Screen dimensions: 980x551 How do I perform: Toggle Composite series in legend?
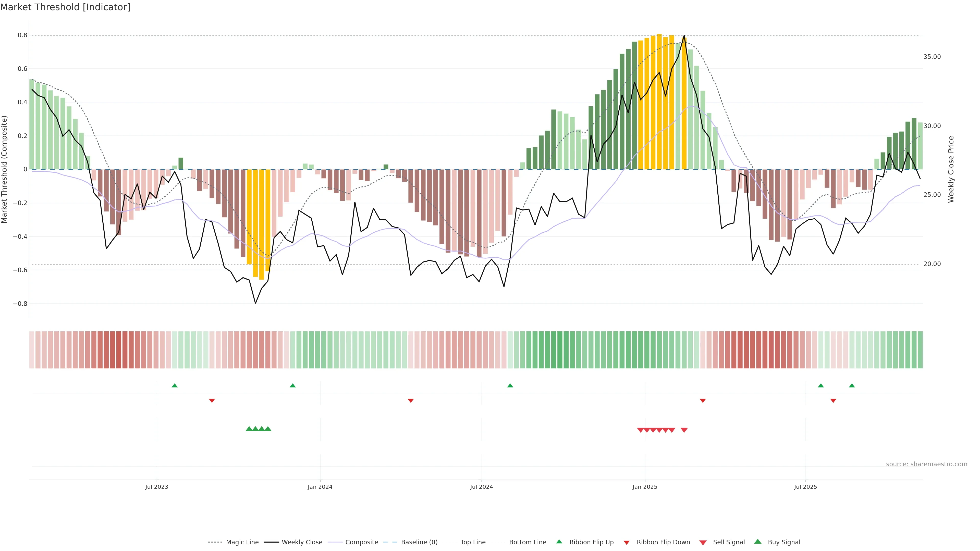[x=361, y=542]
